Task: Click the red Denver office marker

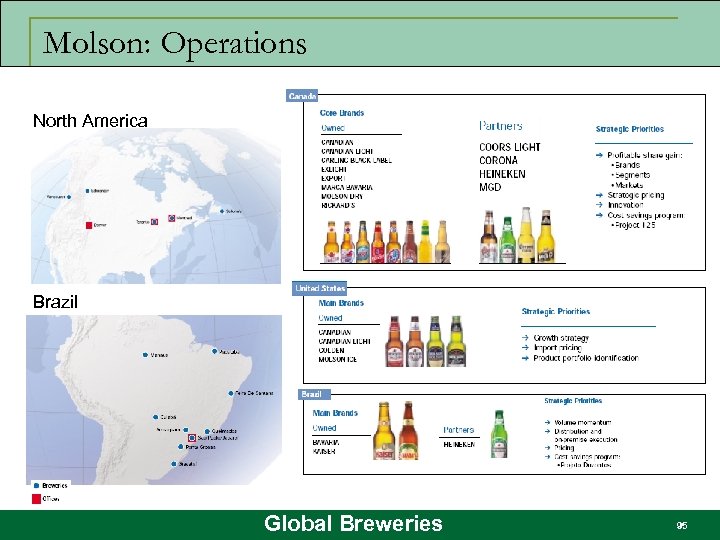Action: pos(89,225)
